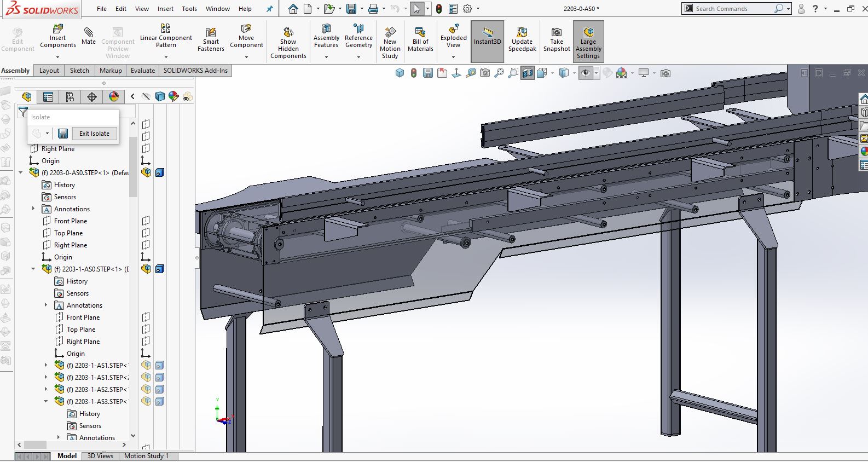
Task: Create an Exploded View
Action: [x=454, y=36]
